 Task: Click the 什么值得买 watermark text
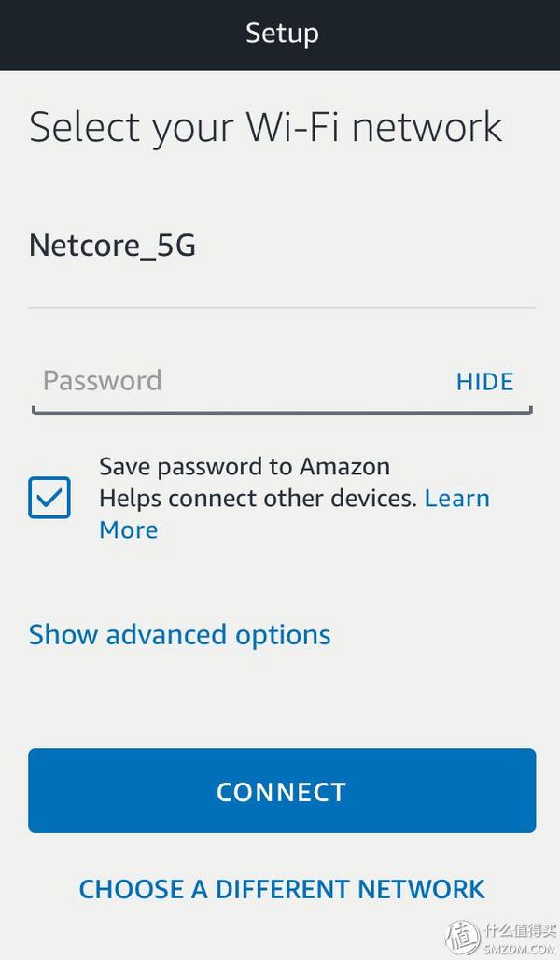[x=520, y=931]
